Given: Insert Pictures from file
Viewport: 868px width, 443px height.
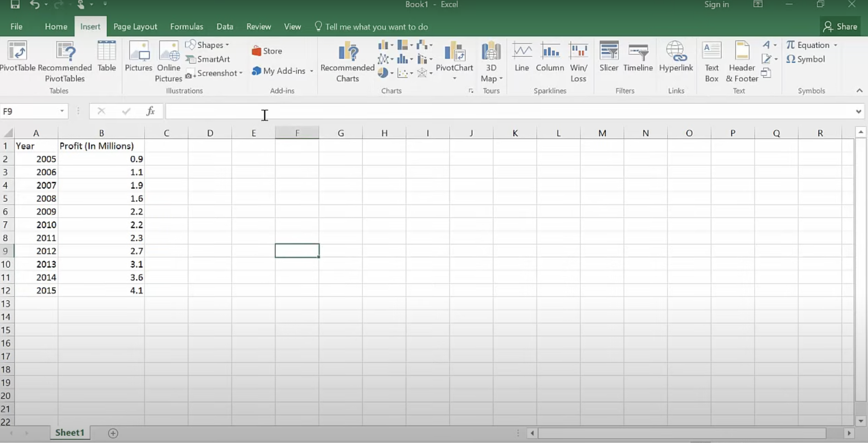Looking at the screenshot, I should point(138,57).
